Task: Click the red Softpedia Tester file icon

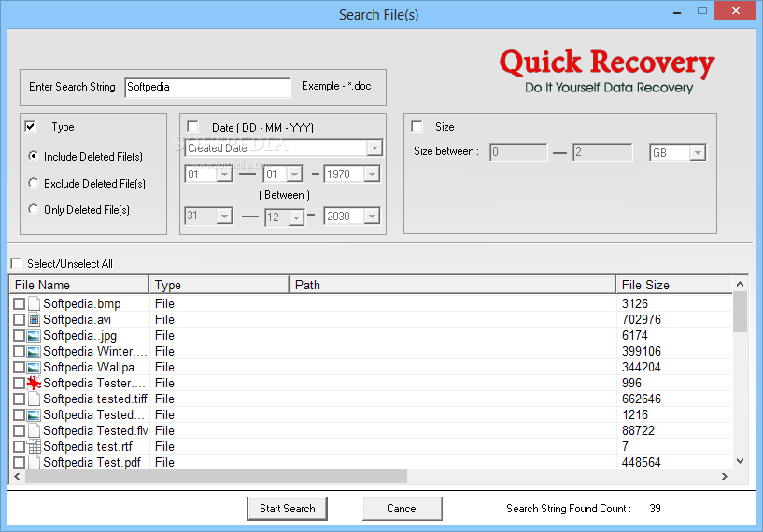Action: point(34,384)
